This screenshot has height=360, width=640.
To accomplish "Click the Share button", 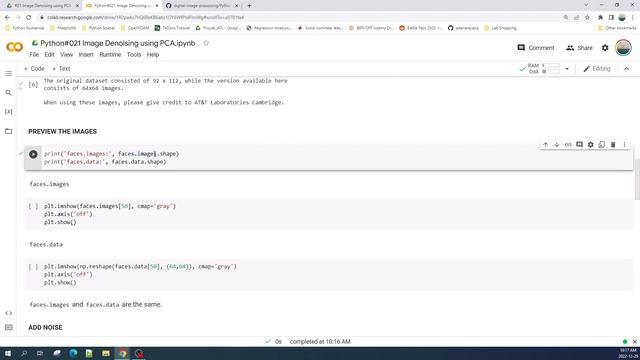I will (579, 48).
